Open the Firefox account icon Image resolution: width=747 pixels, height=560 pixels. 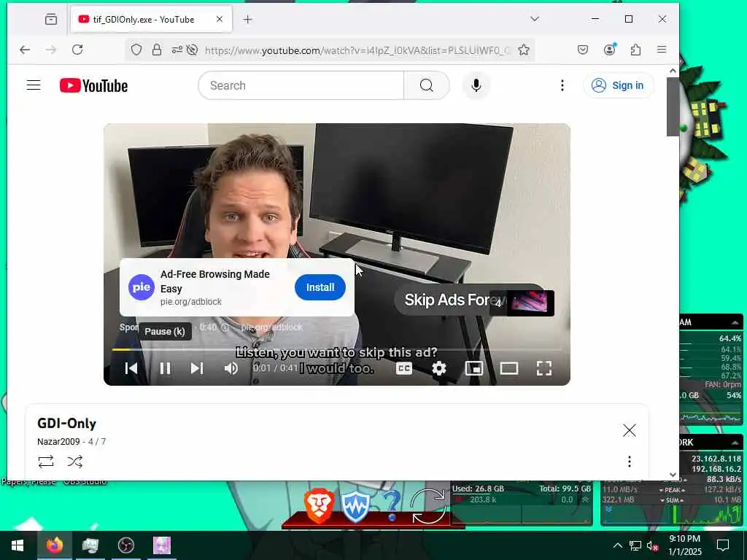coord(609,50)
